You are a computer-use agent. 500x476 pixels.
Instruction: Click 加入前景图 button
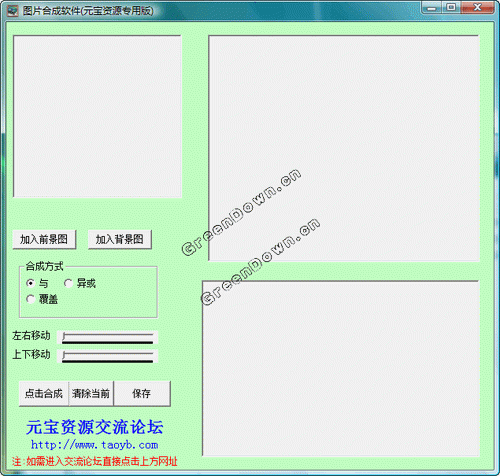tap(44, 239)
